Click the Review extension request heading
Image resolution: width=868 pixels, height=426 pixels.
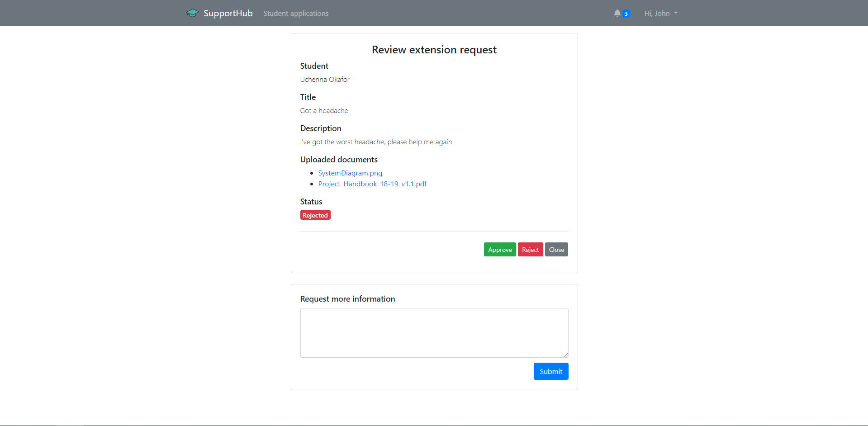tap(434, 50)
